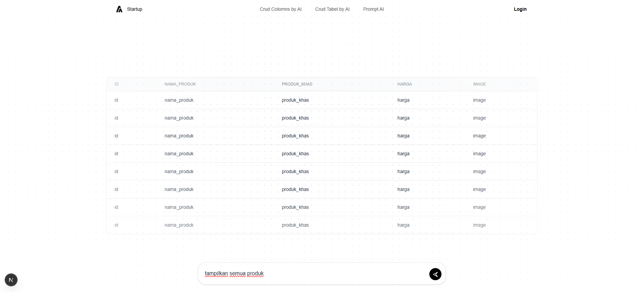The height and width of the screenshot is (292, 644).
Task: Select the PRODUK_KHAS column header
Action: tap(297, 84)
